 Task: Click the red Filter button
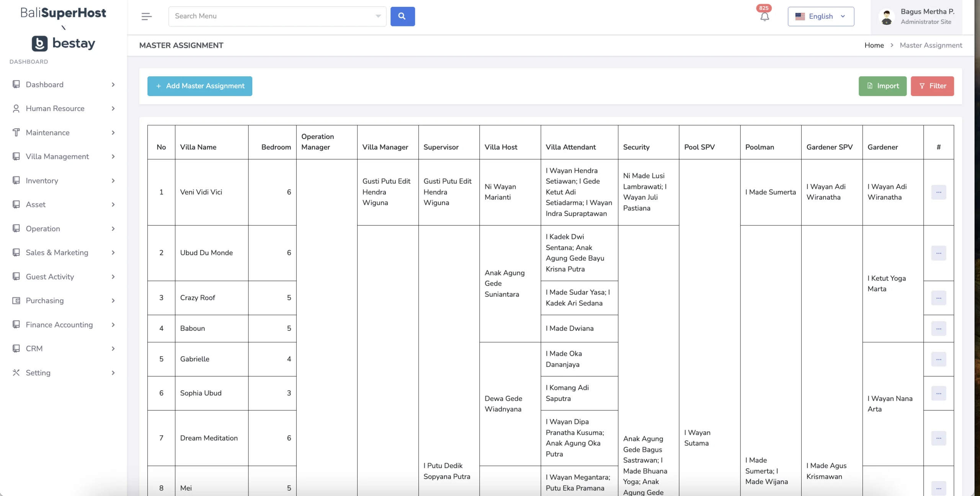pos(932,86)
